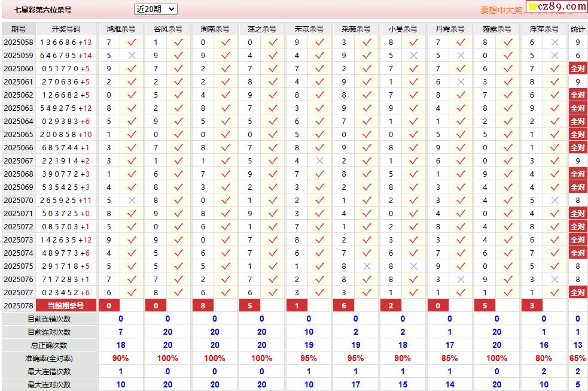588x391 pixels.
Task: Click the 统计 column header
Action: click(577, 29)
